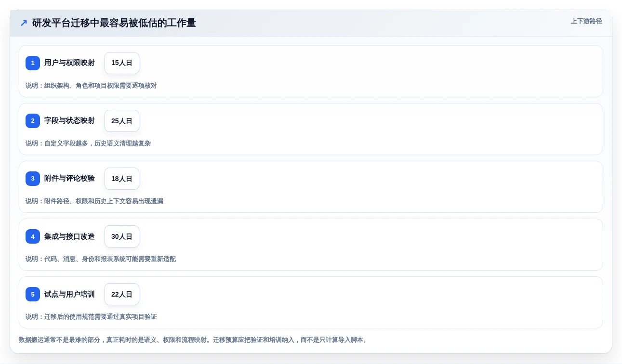
Task: Select number badge 2 for 字段与状态映射
Action: click(x=33, y=121)
